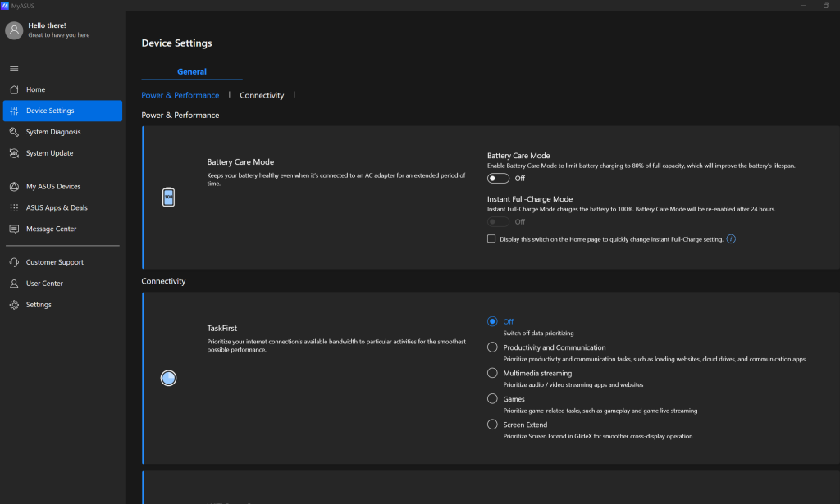
Task: Jump to the Connectivity section link
Action: [x=262, y=95]
